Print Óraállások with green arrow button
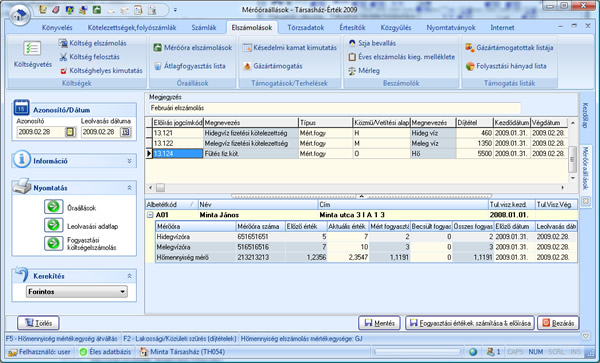The width and height of the screenshot is (600, 363). 54,207
